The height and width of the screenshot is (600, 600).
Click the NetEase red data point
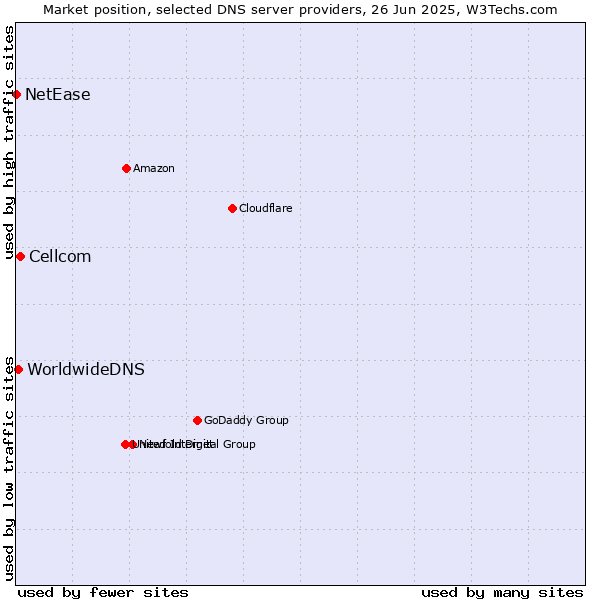click(x=16, y=95)
